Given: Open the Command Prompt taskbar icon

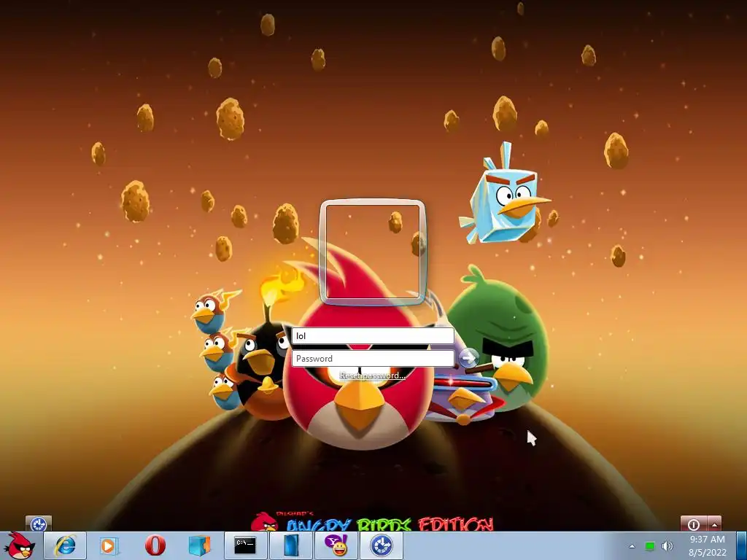Looking at the screenshot, I should 245,545.
